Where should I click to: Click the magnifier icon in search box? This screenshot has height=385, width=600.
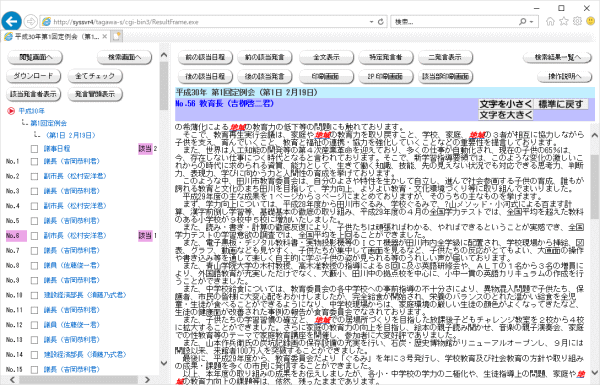pyautogui.click(x=522, y=22)
